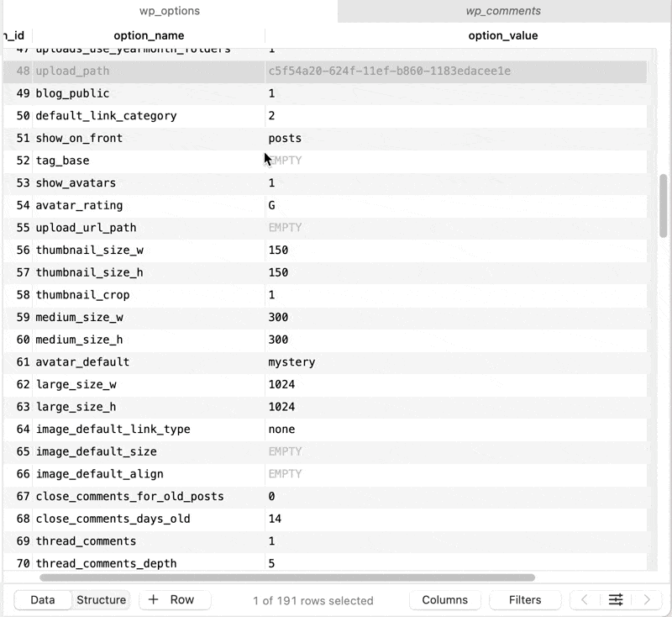Screen dimensions: 672x617
Task: Open the Columns menu
Action: point(444,599)
